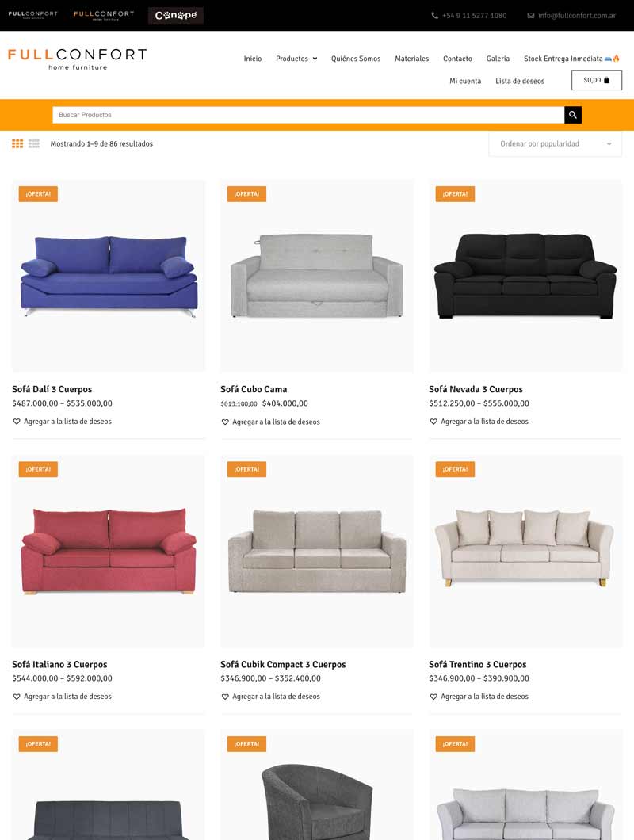This screenshot has width=634, height=840.
Task: Click the search magnifier button
Action: [x=572, y=115]
